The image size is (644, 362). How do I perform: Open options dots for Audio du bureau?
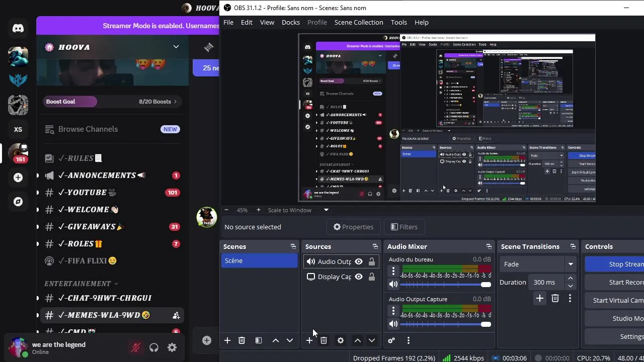[x=393, y=271]
